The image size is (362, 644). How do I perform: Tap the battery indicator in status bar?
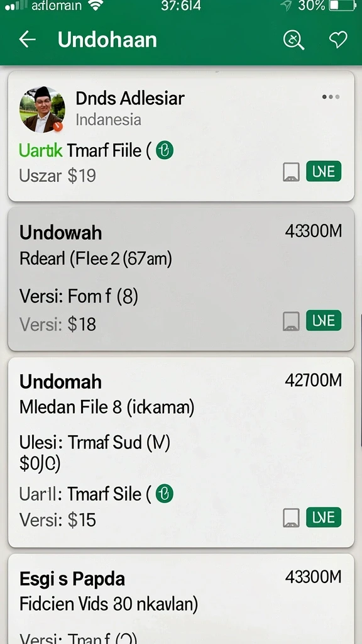pos(343,6)
